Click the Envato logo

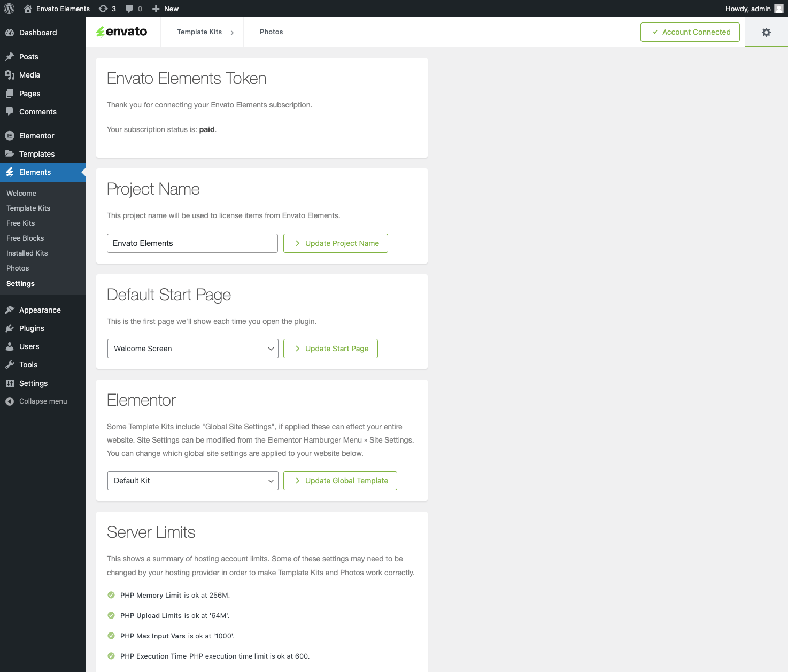click(122, 32)
